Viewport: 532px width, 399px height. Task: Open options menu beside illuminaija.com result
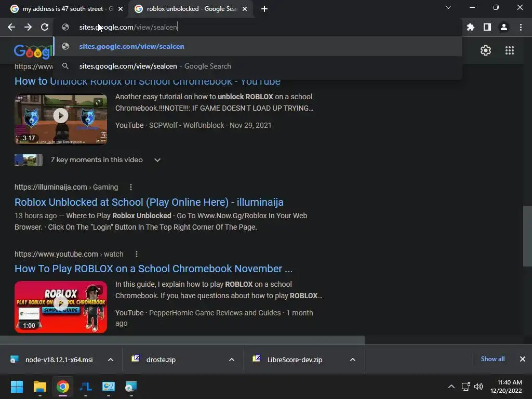[x=131, y=187]
